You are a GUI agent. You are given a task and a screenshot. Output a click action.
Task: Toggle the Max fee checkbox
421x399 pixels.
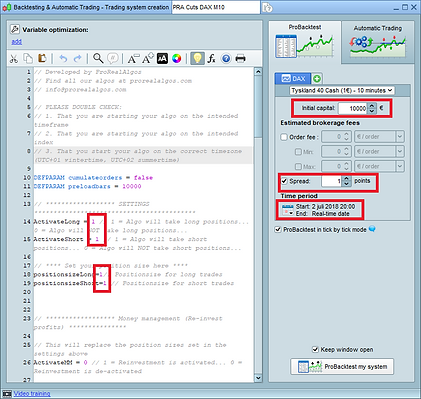point(298,166)
